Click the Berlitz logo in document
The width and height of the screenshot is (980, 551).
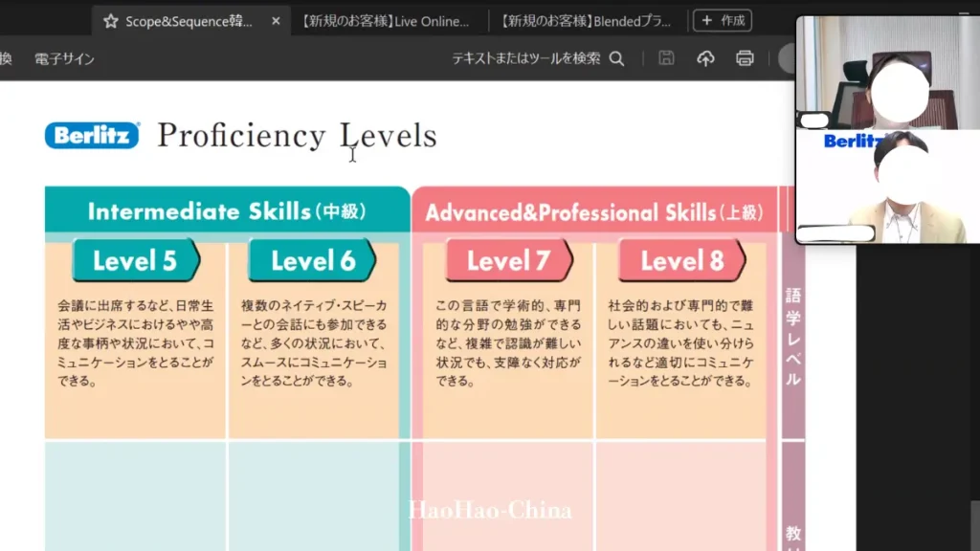(x=92, y=135)
